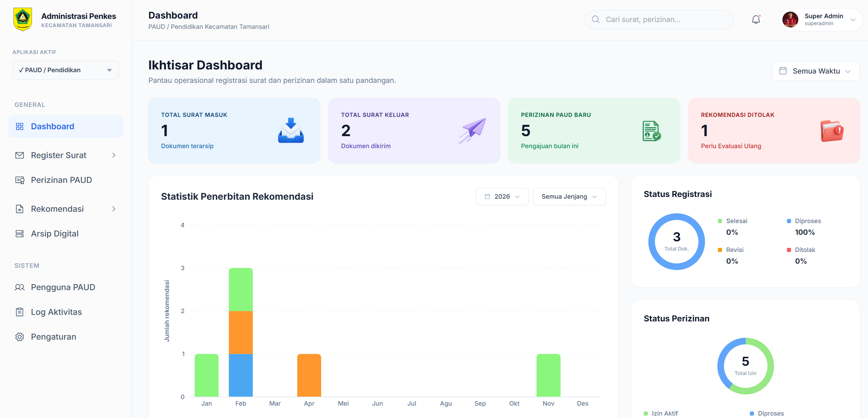Click the Status Perizinan donut chart
868x418 pixels.
point(746,366)
